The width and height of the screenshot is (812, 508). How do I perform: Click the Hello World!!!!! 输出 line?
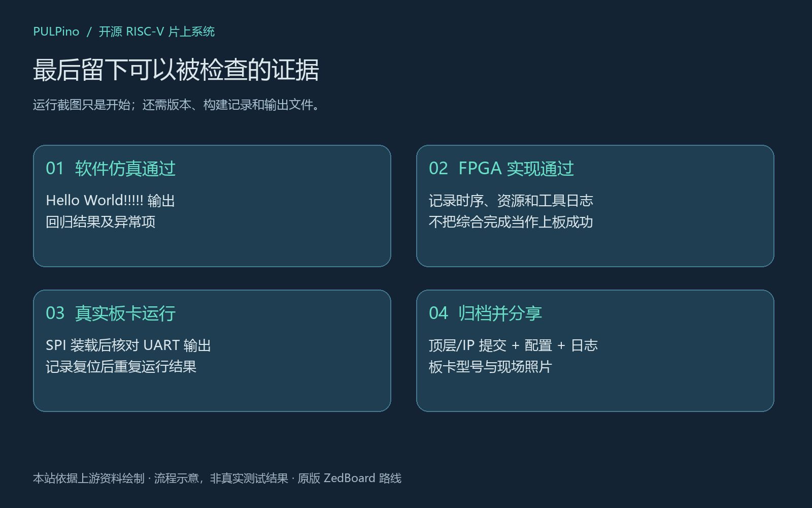111,201
